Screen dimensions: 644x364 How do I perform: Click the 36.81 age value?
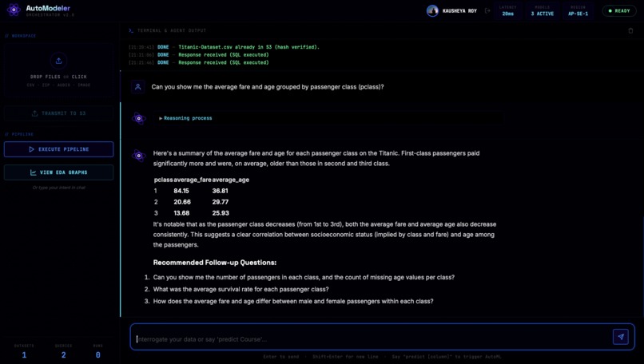pyautogui.click(x=221, y=191)
